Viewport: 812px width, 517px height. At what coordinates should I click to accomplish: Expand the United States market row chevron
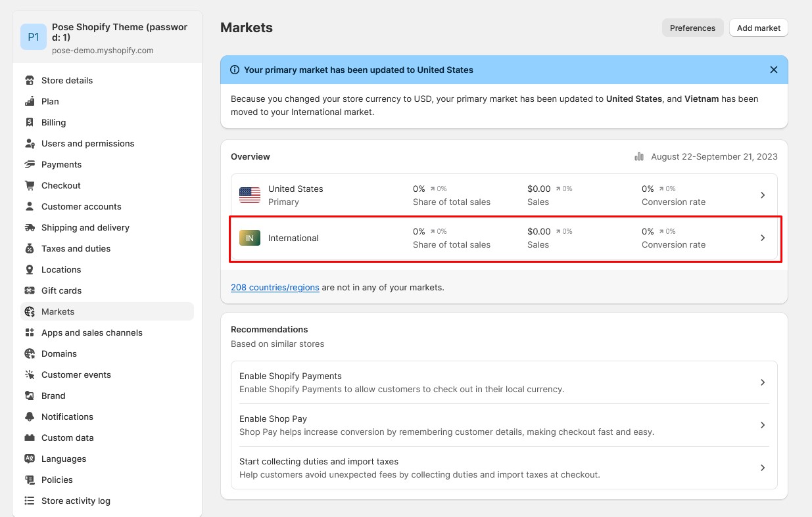pyautogui.click(x=763, y=195)
